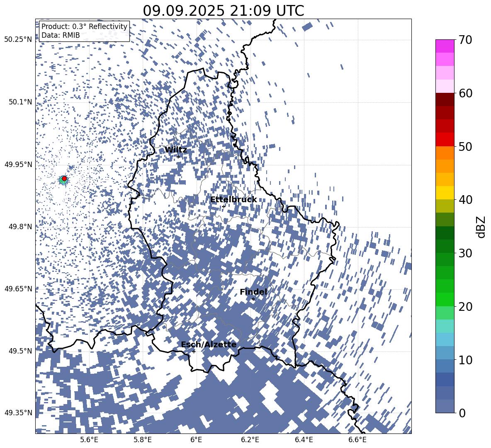Click the latitude label 50.1°N
Screen dimensions: 491x448
[20, 102]
